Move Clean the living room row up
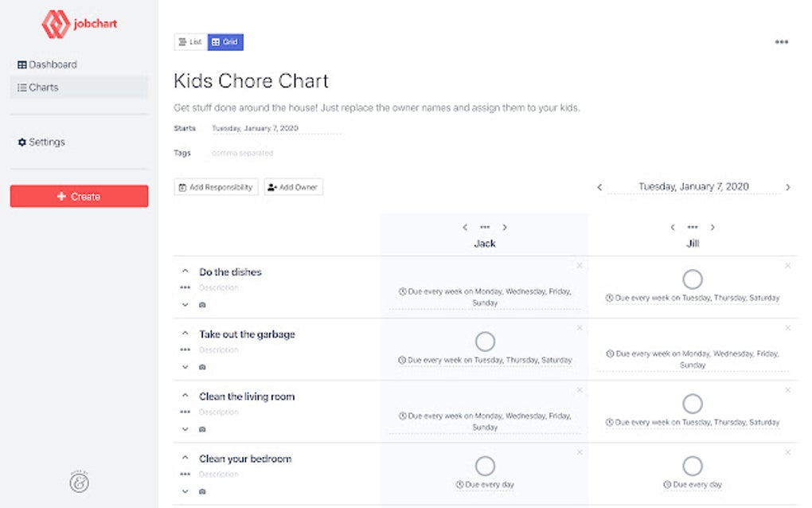Image resolution: width=812 pixels, height=508 pixels. point(185,395)
